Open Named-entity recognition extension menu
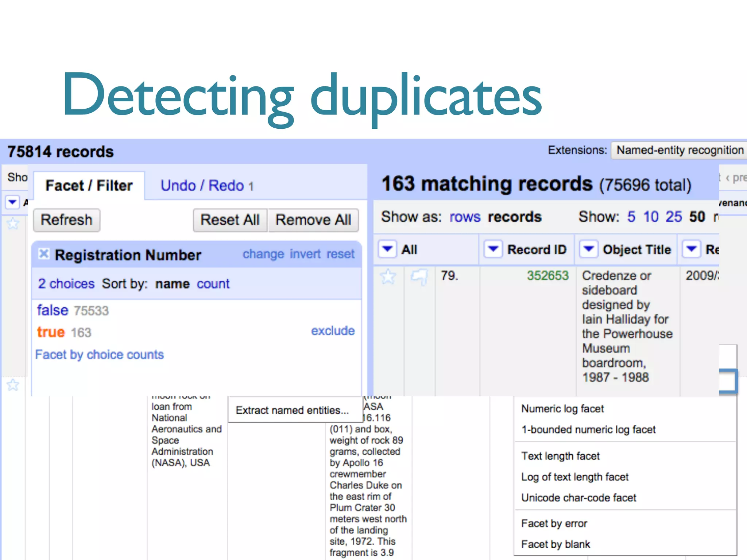Viewport: 747px width, 560px height. coord(680,150)
